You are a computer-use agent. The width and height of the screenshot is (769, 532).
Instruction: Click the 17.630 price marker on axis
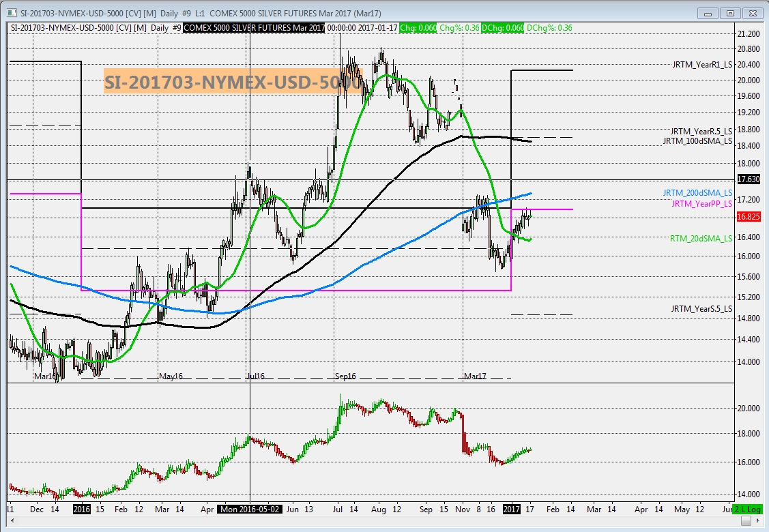[x=749, y=179]
